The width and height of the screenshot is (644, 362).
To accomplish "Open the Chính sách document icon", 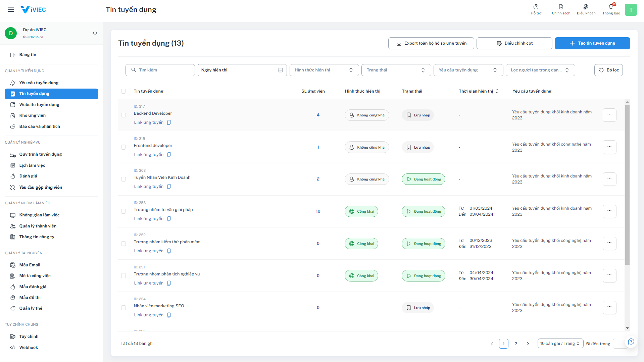I will (x=561, y=7).
